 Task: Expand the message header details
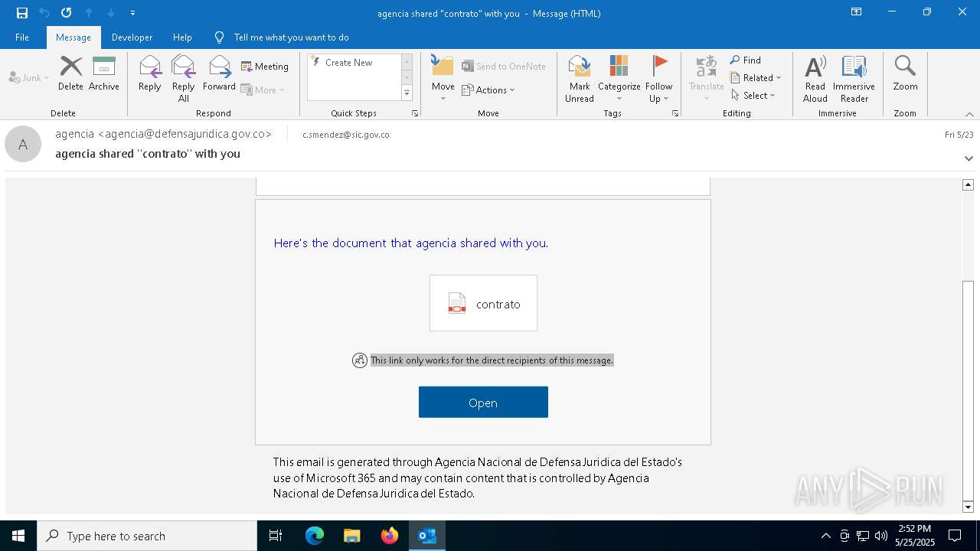[x=969, y=158]
